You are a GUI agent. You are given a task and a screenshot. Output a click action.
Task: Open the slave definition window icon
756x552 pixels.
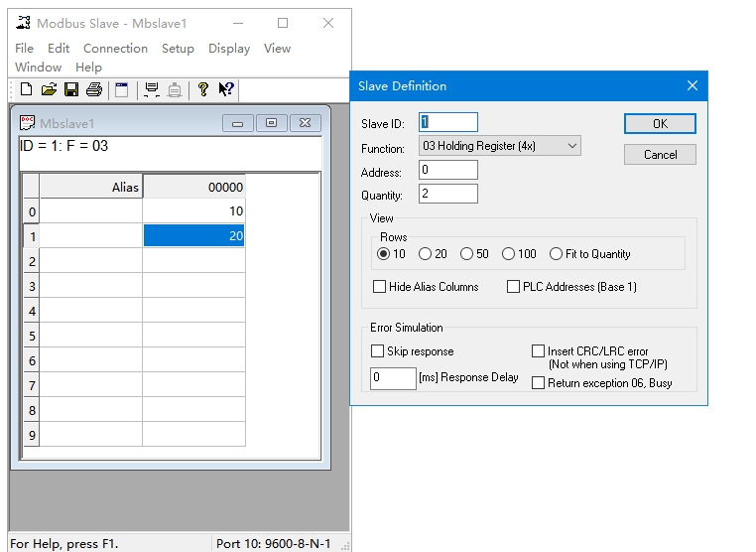click(x=122, y=90)
